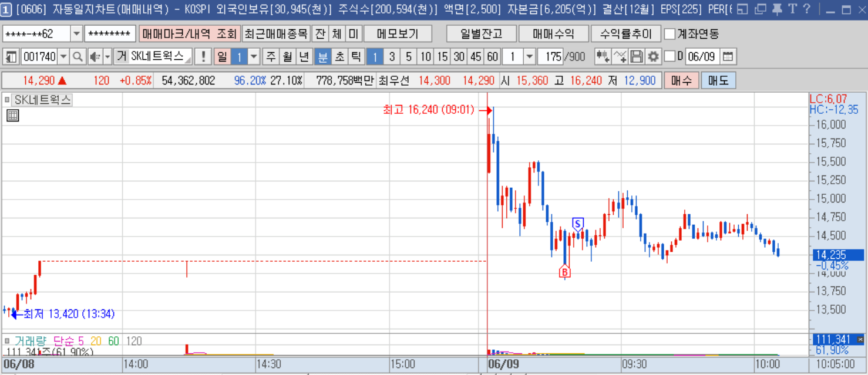Select the 초 second period toggle
Image resolution: width=868 pixels, height=375 pixels.
[339, 57]
